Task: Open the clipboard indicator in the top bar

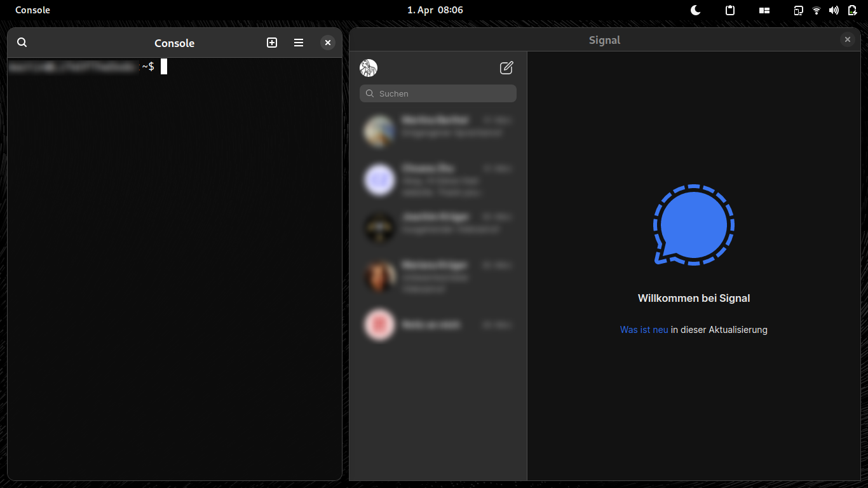Action: click(x=730, y=10)
